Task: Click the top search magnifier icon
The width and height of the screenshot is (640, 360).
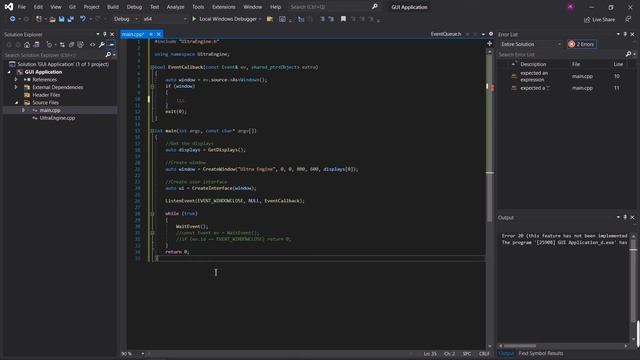Action: (x=375, y=7)
